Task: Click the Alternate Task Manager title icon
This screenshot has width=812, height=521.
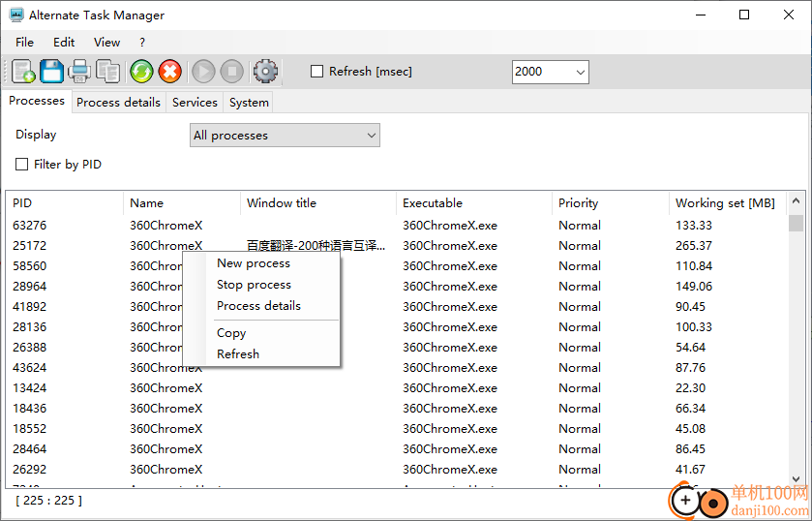Action: (16, 15)
